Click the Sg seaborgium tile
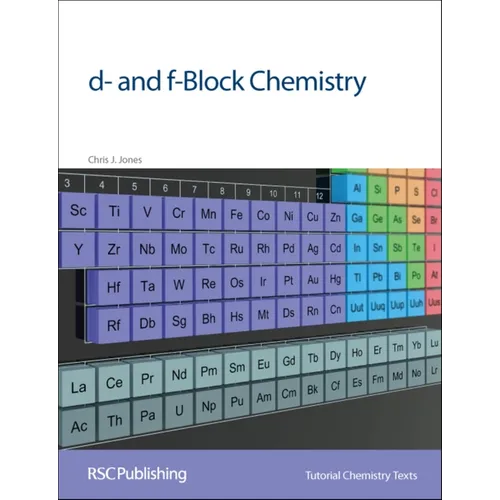 179,321
